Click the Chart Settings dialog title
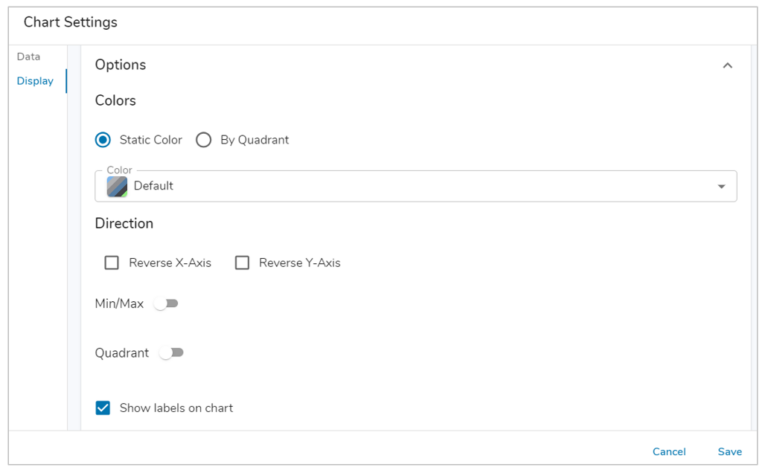This screenshot has height=470, width=768. click(70, 22)
